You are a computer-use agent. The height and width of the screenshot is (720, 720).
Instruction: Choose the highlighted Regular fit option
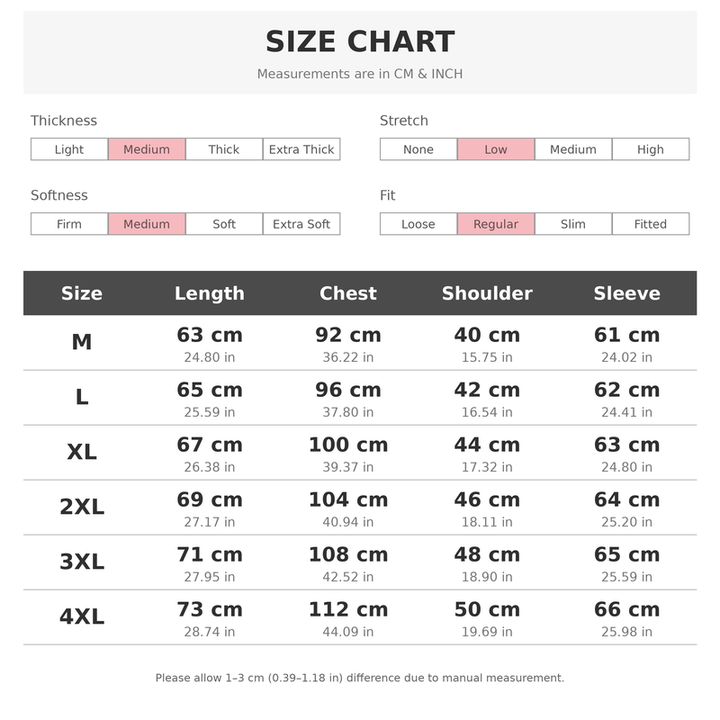click(x=496, y=224)
